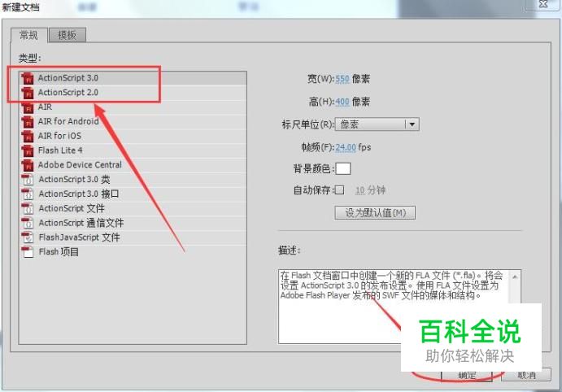Click the AIR document icon
This screenshot has height=392, width=562.
point(27,107)
